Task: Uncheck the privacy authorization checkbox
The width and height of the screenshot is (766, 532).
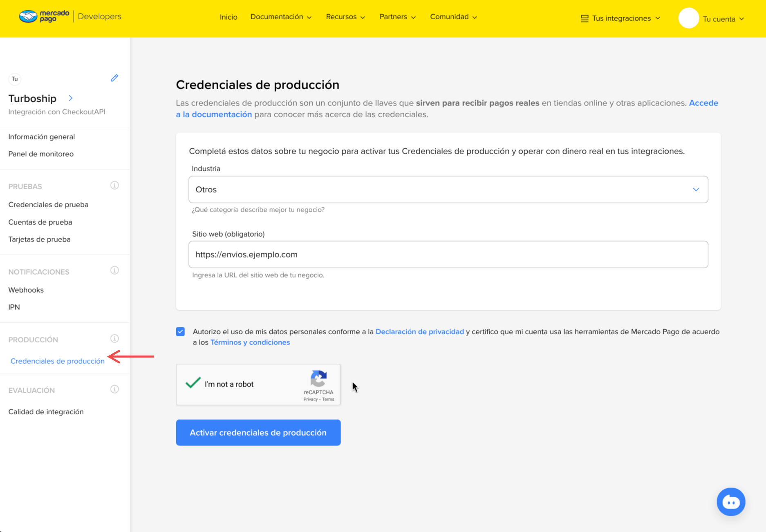Action: [180, 331]
